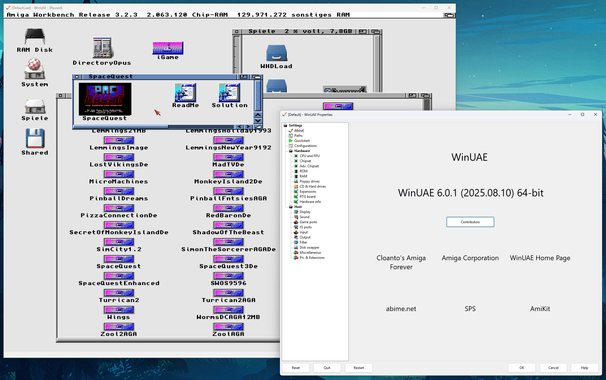
Task: Click the Reset button in WinUAE Properties
Action: (296, 368)
